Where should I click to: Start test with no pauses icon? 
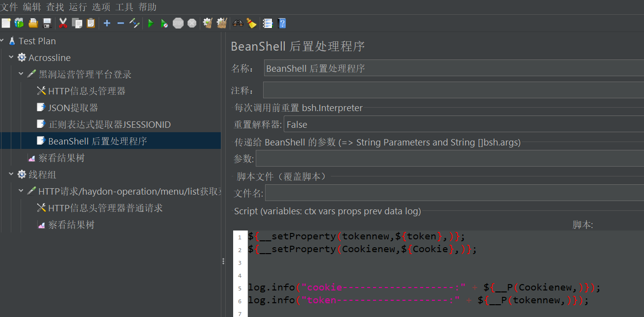(x=164, y=23)
